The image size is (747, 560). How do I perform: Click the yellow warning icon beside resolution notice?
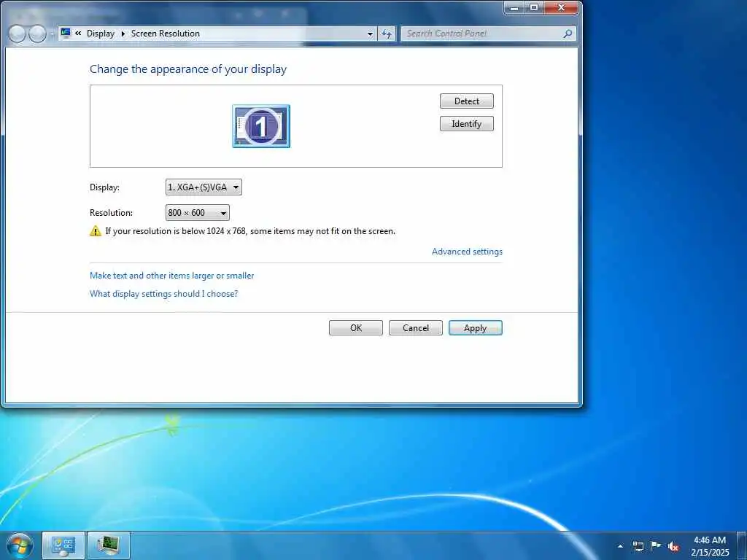[96, 231]
